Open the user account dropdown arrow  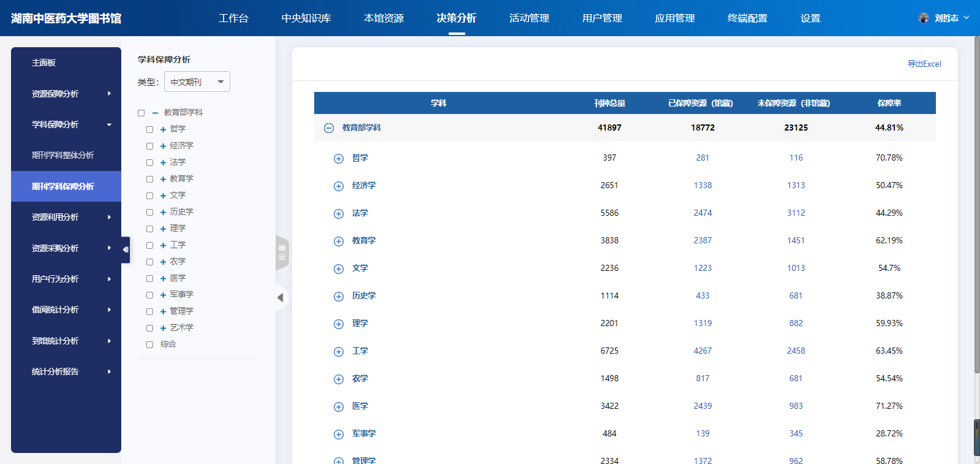click(967, 18)
